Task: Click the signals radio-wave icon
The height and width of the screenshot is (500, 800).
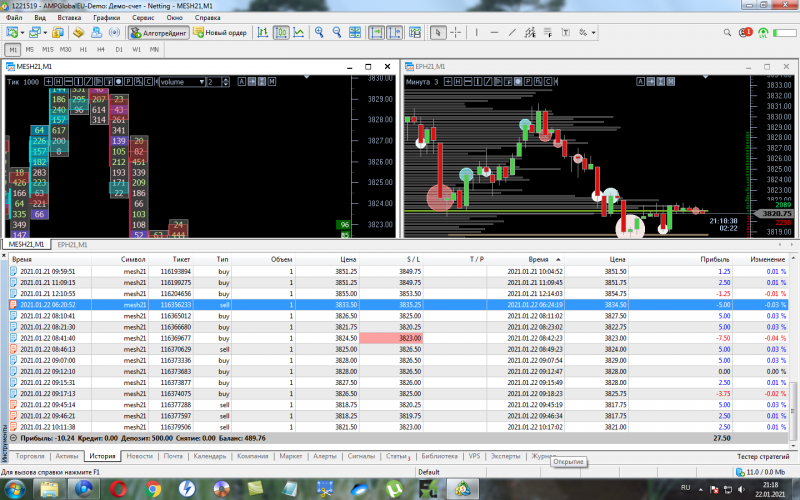Action: tap(115, 33)
